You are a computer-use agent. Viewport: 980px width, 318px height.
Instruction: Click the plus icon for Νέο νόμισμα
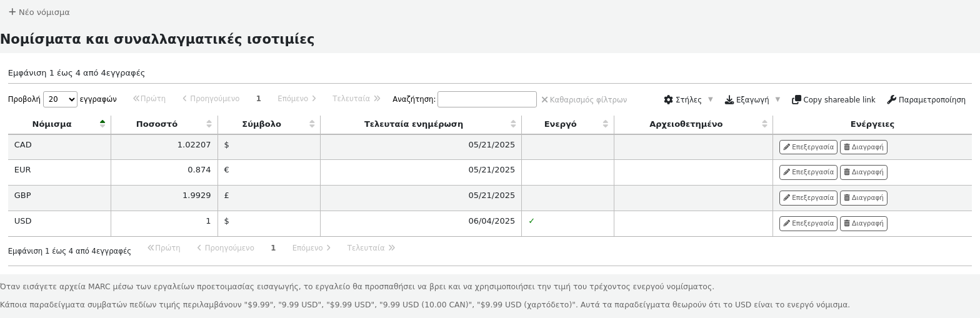[12, 12]
